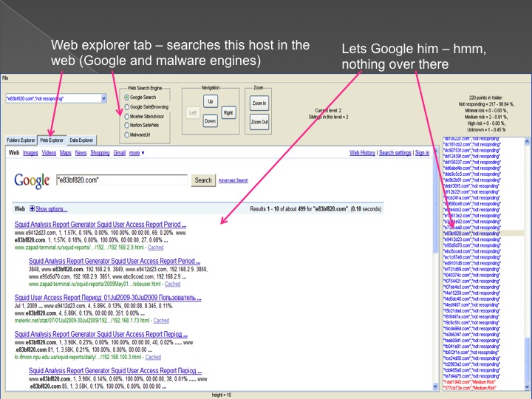Open Google Maps link

[x=66, y=153]
